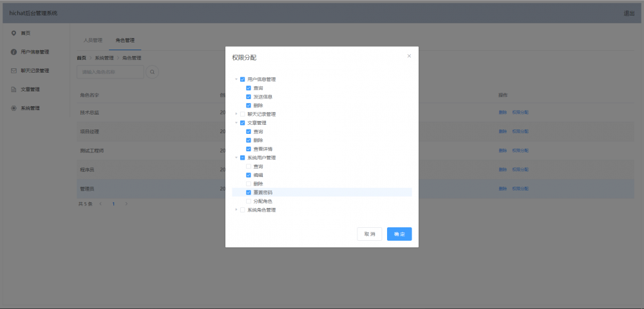Select the 技术总监 role name cell
Screen dimensions: 644x309
89,113
